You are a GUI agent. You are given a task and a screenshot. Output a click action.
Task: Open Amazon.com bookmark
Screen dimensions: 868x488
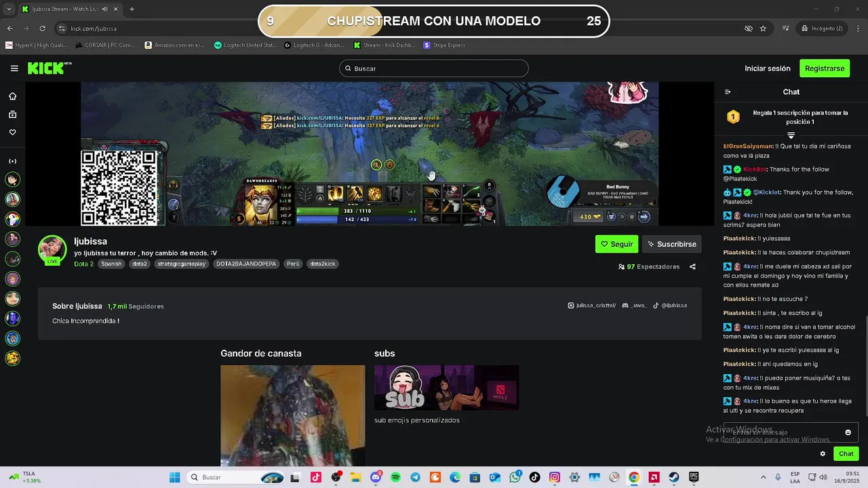tap(175, 45)
